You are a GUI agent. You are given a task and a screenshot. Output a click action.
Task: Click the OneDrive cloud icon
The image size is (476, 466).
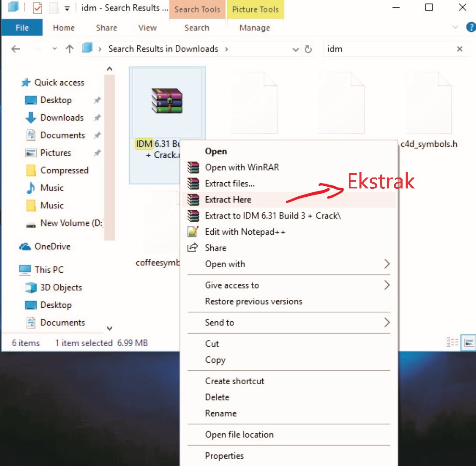pos(25,247)
